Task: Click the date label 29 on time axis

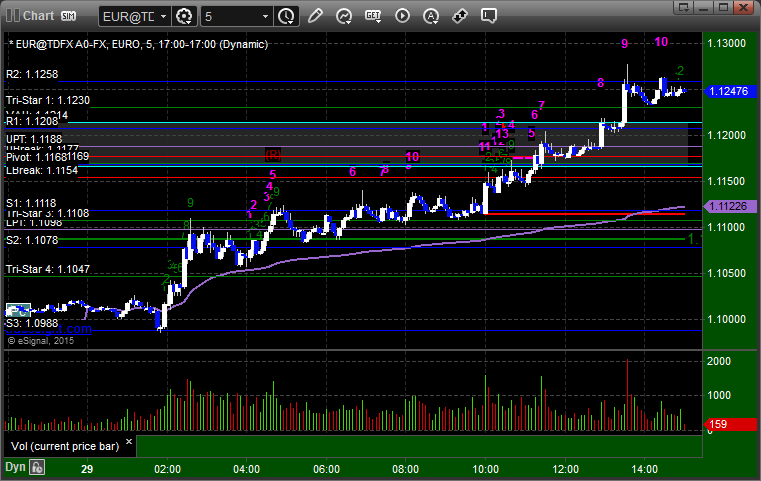Action: (x=87, y=469)
